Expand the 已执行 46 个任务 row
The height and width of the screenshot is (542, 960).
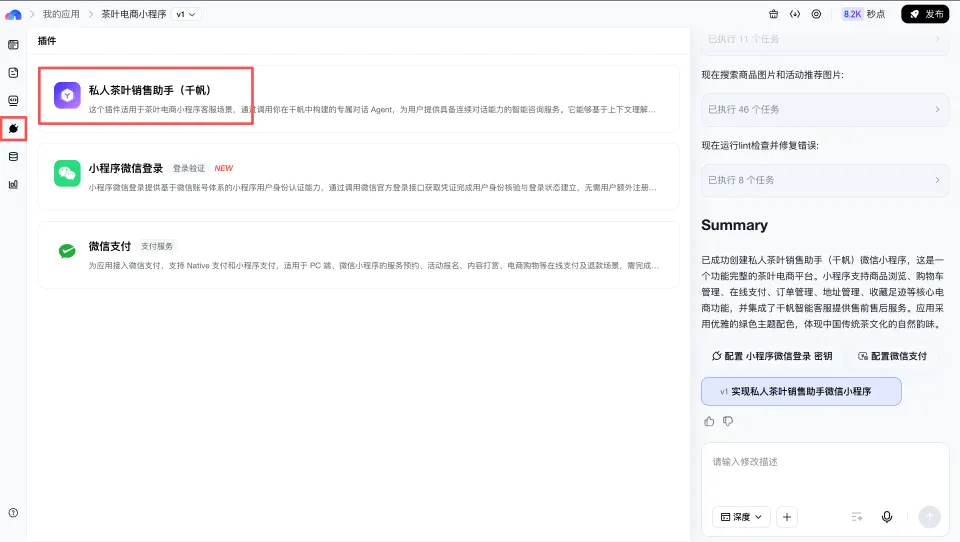coord(825,110)
